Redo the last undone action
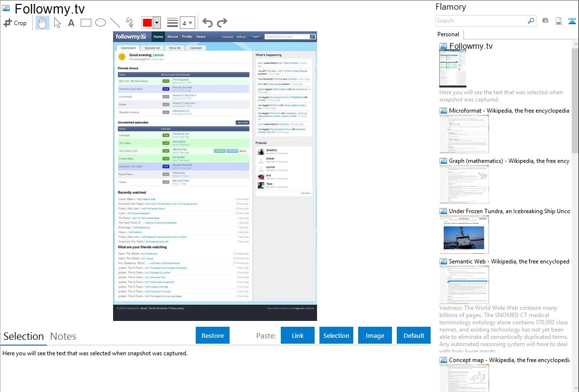Image resolution: width=579 pixels, height=392 pixels. [x=222, y=23]
